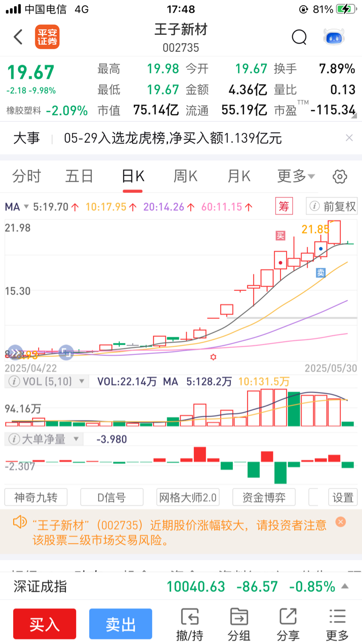
Task: Tap the 市值 value 75.14亿
Action: (156, 110)
